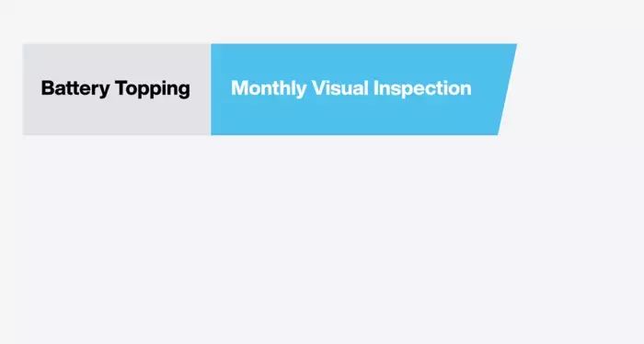Viewport: 644px width, 344px height.
Task: Click the 'Battery Topping' text label
Action: pos(115,88)
